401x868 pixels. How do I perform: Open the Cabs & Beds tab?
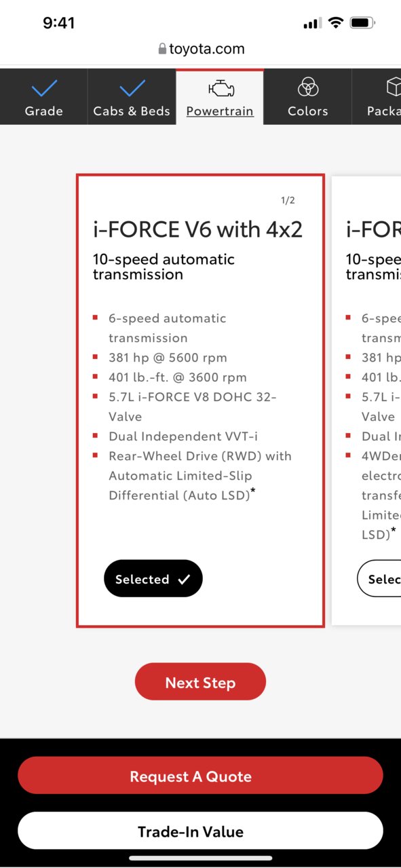(132, 96)
